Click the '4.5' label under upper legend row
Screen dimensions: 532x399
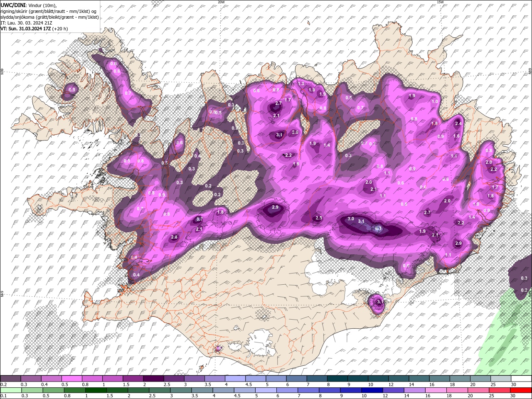point(249,384)
